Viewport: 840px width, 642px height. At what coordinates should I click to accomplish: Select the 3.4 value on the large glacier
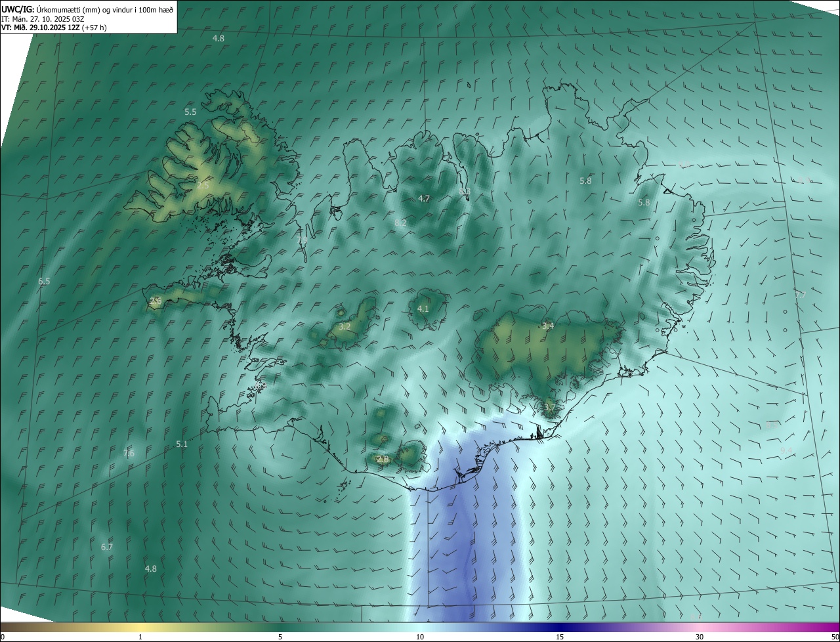548,326
